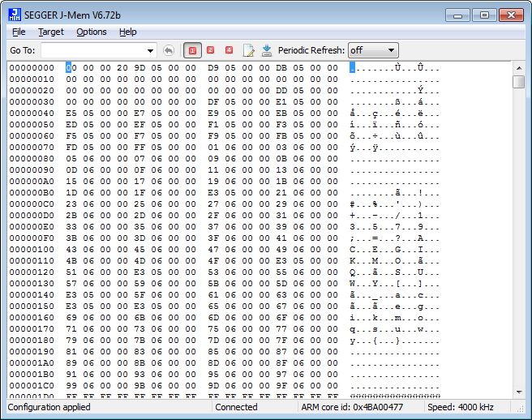Switch to 2-byte access width
The image size is (532, 420).
coord(211,50)
